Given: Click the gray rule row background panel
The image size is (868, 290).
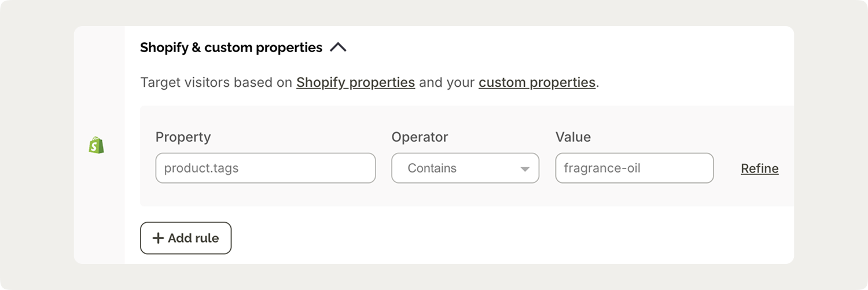Looking at the screenshot, I should tap(463, 197).
